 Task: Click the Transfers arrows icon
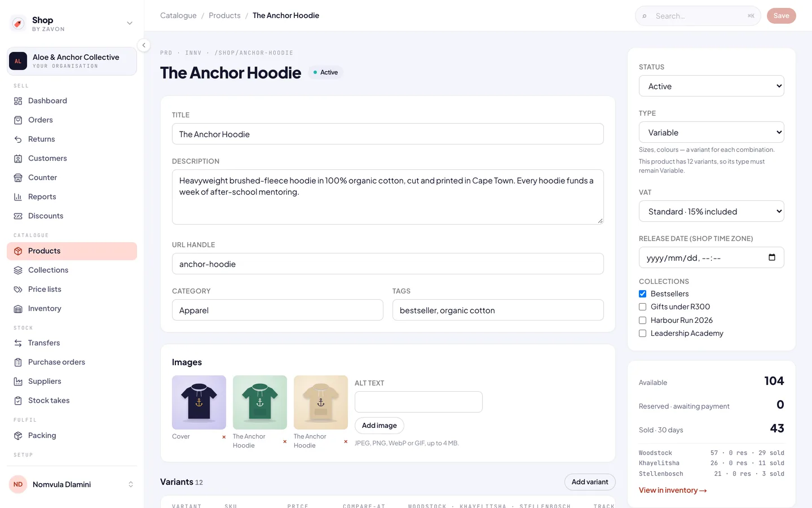(18, 343)
